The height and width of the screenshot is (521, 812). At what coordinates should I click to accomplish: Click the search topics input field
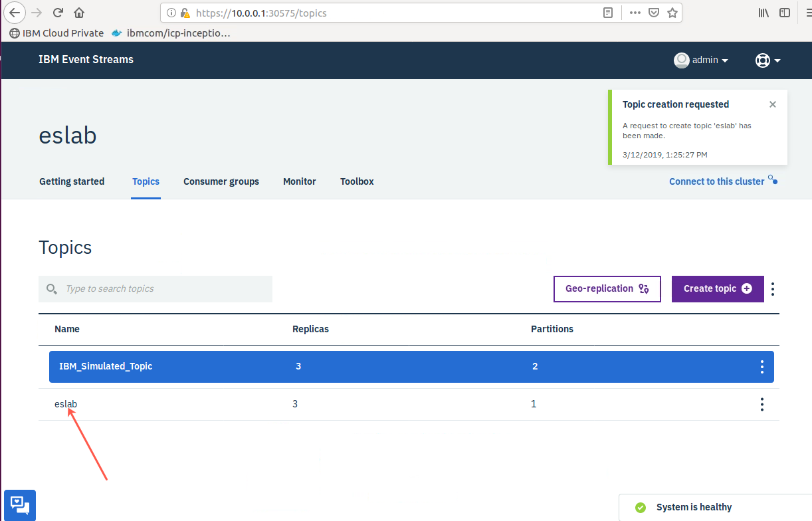point(155,289)
